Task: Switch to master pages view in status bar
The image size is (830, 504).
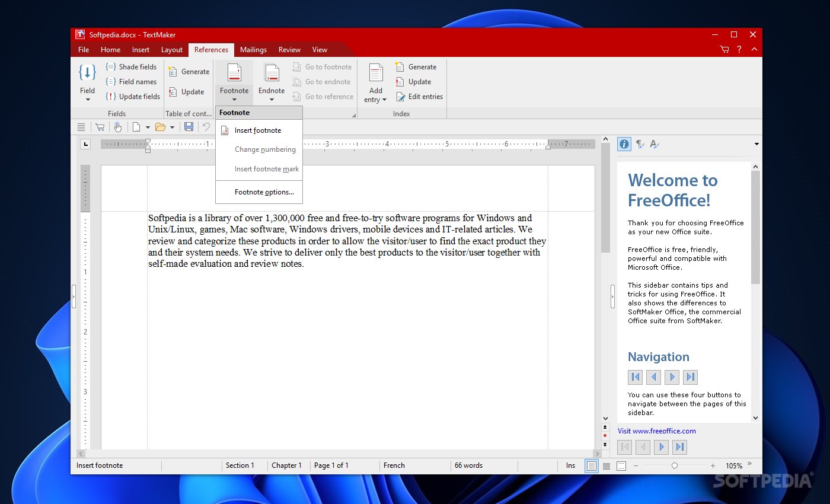Action: [621, 466]
